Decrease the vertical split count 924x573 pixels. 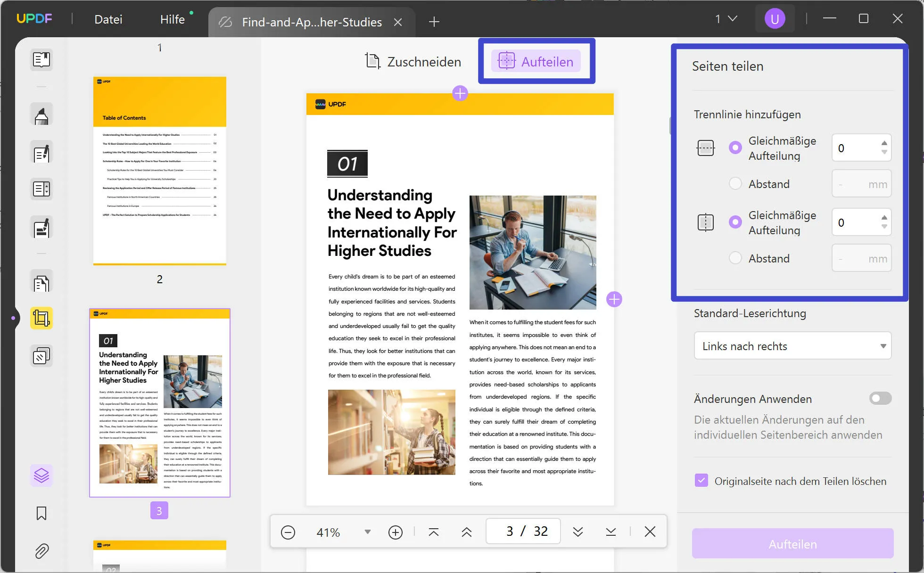tap(884, 227)
